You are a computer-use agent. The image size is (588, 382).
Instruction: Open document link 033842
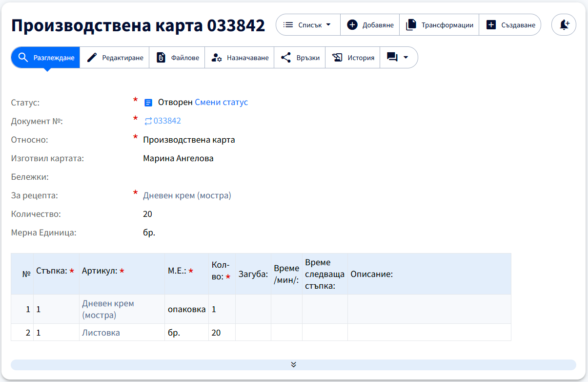(167, 121)
